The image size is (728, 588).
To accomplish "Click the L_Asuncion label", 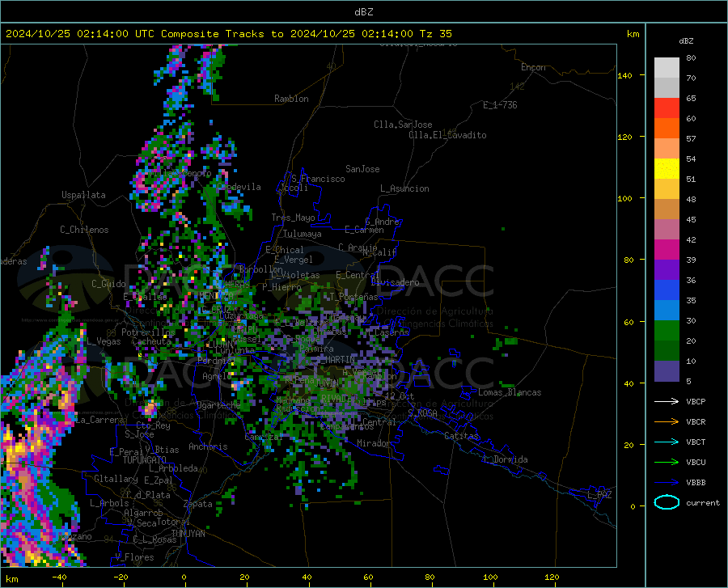I will pos(404,188).
